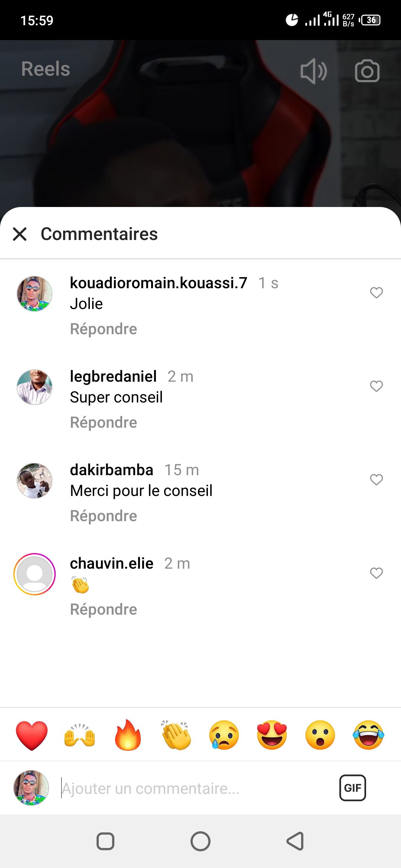Add the fire emoji reaction
The width and height of the screenshot is (401, 868).
click(128, 735)
